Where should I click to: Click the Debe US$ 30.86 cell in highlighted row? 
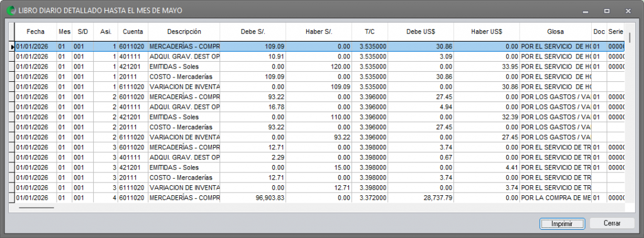tap(421, 47)
